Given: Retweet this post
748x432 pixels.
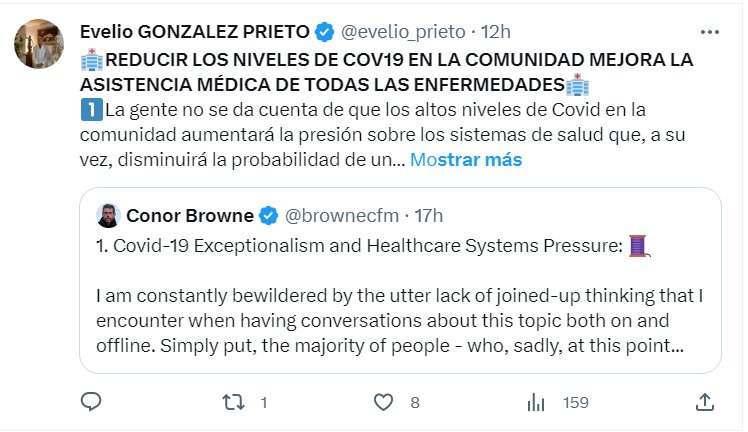Looking at the screenshot, I should [x=231, y=402].
